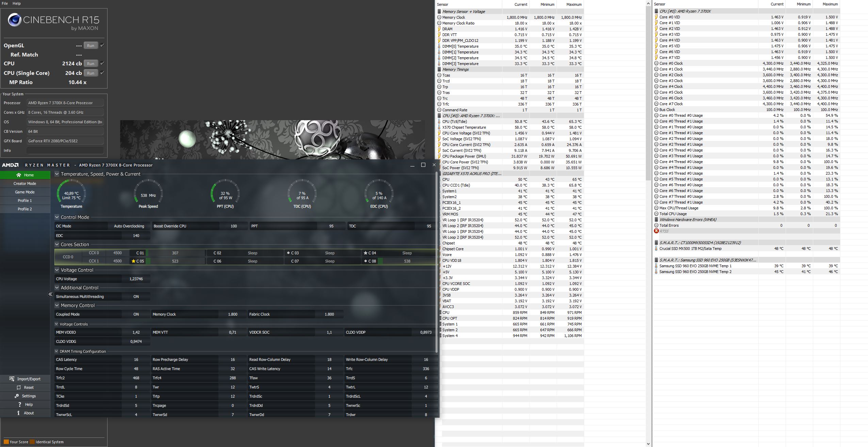
Task: Click the About info icon
Action: [x=18, y=413]
